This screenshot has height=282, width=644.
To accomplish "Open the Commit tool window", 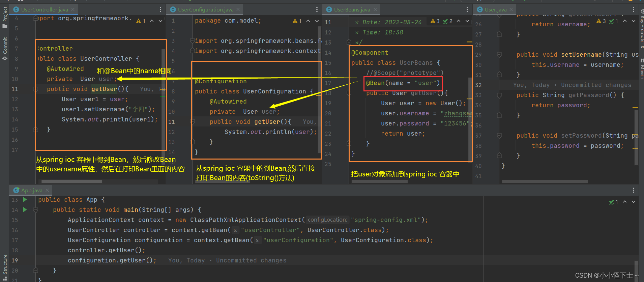I will pyautogui.click(x=5, y=49).
